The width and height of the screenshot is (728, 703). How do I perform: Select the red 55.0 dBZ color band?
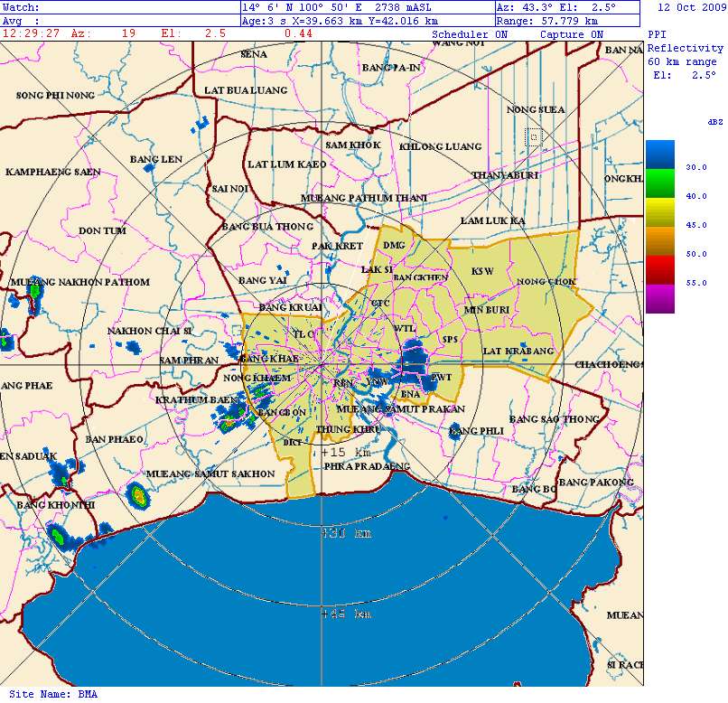tap(659, 269)
